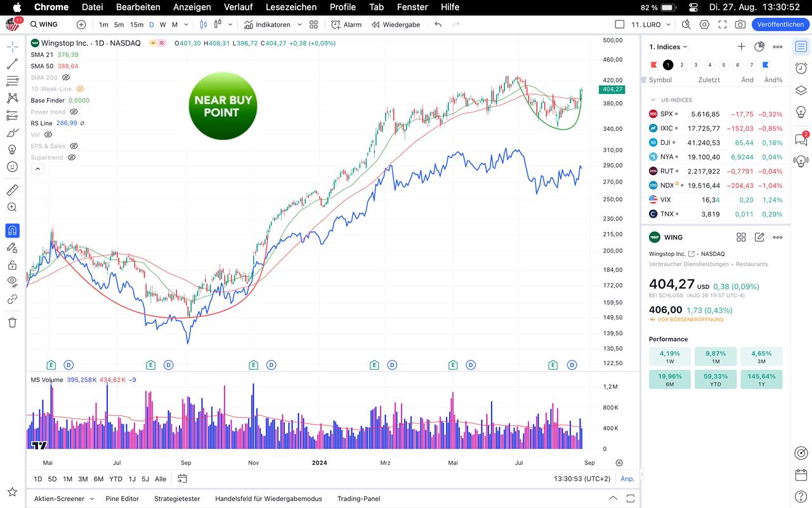Select the trend line drawing tool
The width and height of the screenshot is (812, 508).
(12, 64)
